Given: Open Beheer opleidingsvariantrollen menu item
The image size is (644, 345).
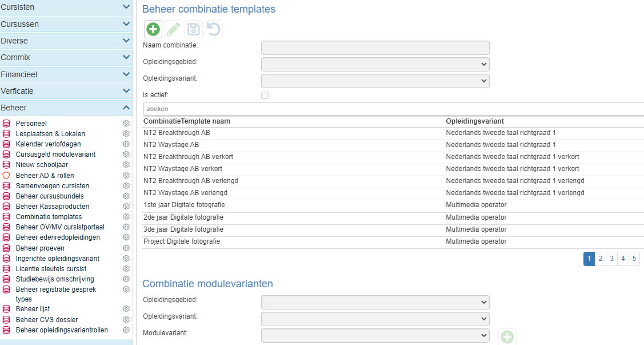Looking at the screenshot, I should tap(62, 330).
